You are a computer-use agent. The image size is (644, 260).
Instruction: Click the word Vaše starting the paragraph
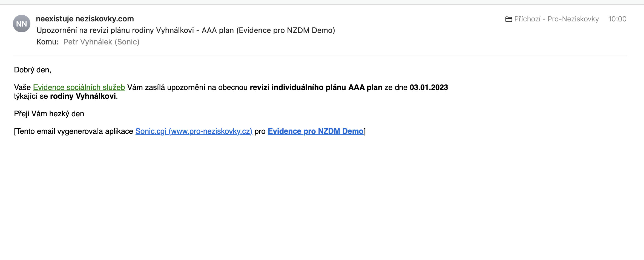click(x=22, y=87)
